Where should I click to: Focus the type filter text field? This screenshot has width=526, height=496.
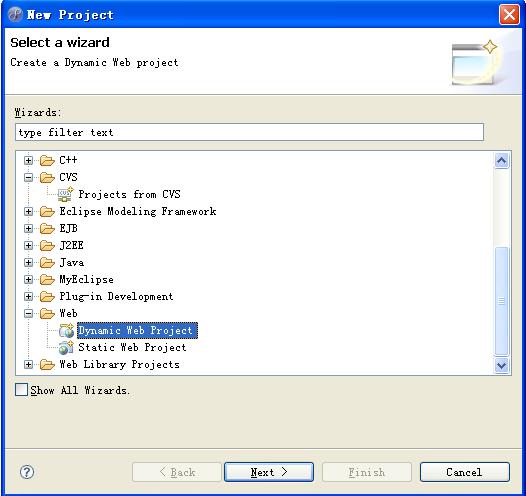[x=249, y=132]
